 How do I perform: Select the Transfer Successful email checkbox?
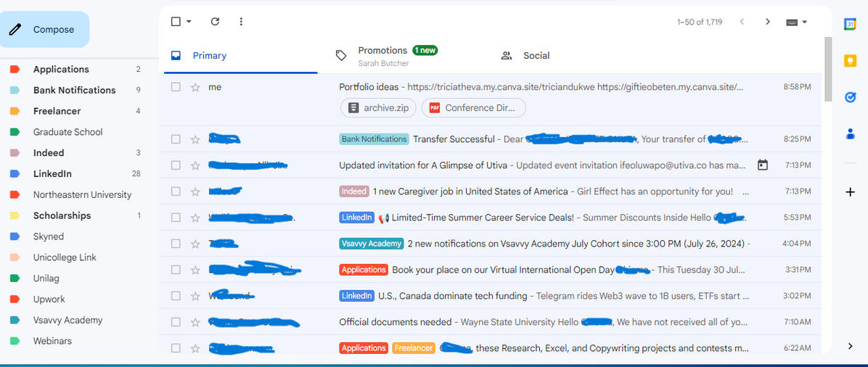tap(176, 139)
